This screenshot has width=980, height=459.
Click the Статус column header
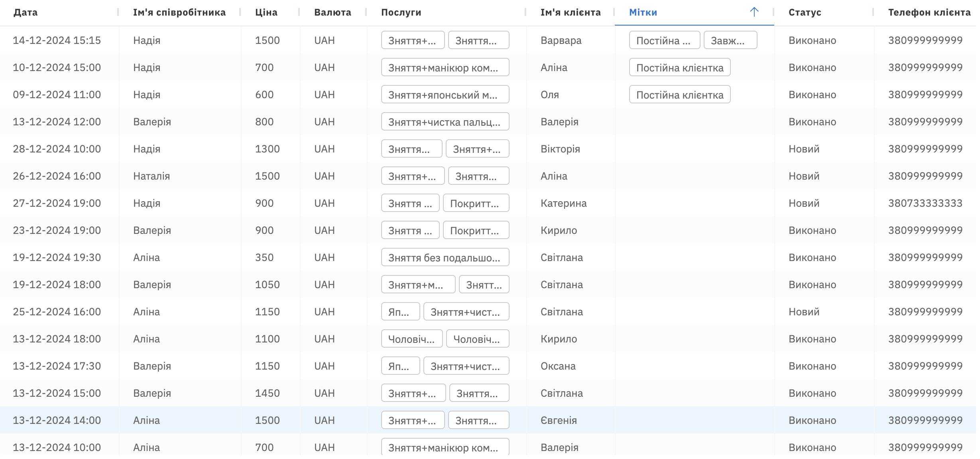click(x=805, y=12)
